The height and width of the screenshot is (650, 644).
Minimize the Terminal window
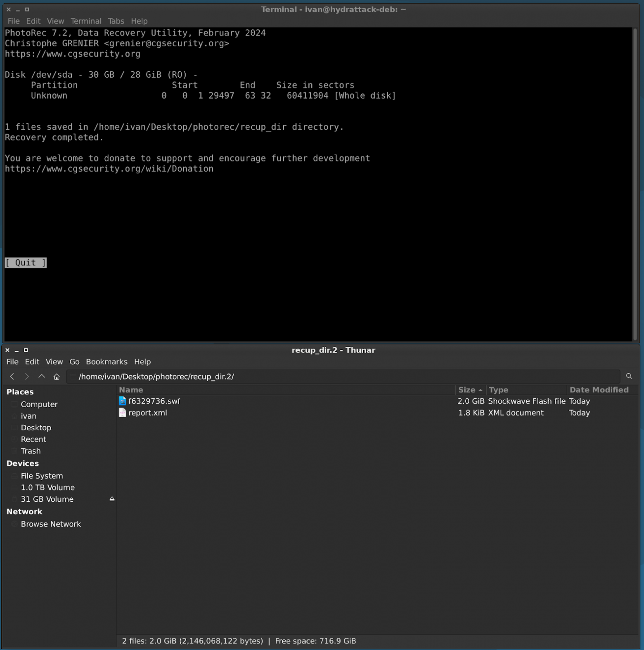pyautogui.click(x=18, y=9)
